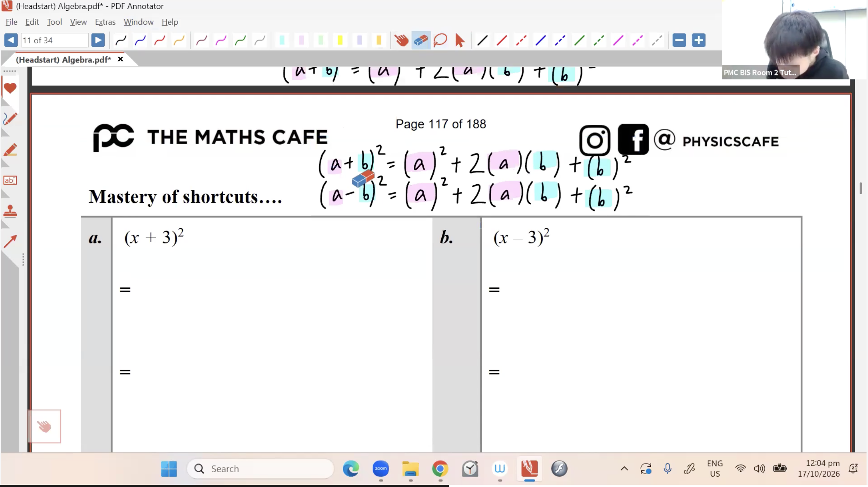This screenshot has width=868, height=487.
Task: Pick the orange highlighter swatch
Action: tap(379, 40)
